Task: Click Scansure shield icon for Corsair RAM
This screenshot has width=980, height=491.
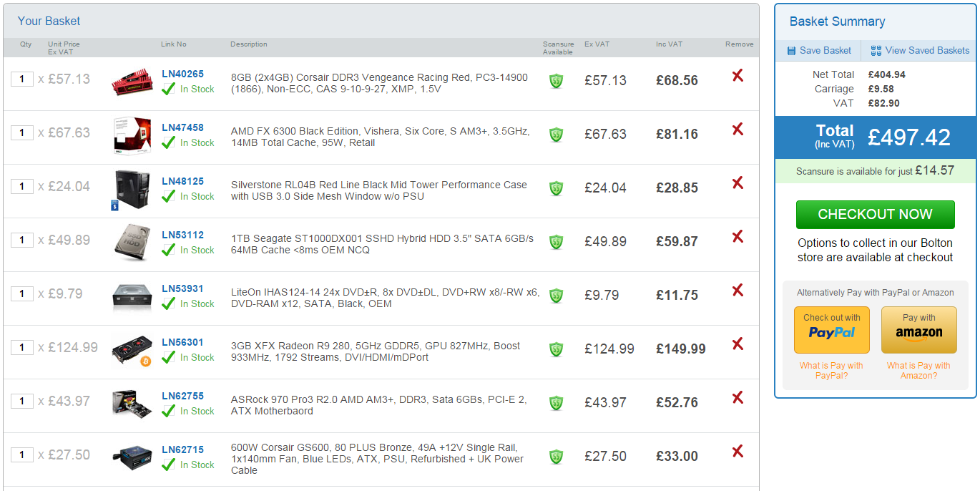Action: (556, 81)
